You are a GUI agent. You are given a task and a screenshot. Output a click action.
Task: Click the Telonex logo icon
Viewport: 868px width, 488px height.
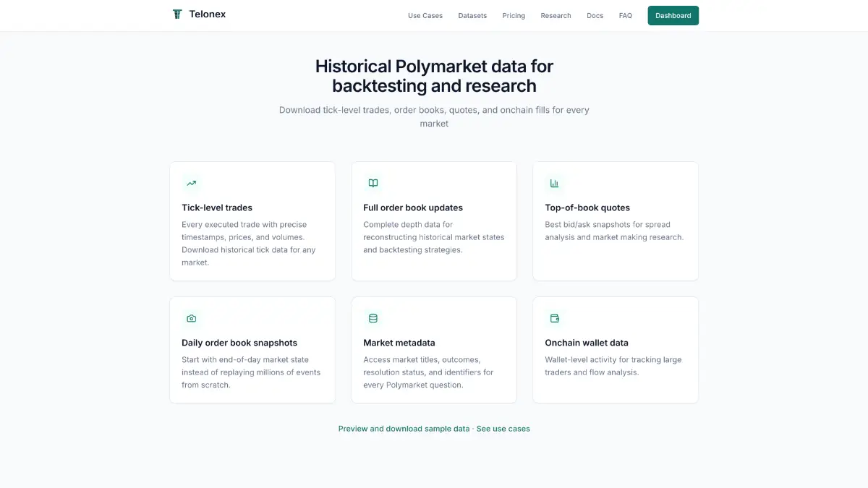177,14
